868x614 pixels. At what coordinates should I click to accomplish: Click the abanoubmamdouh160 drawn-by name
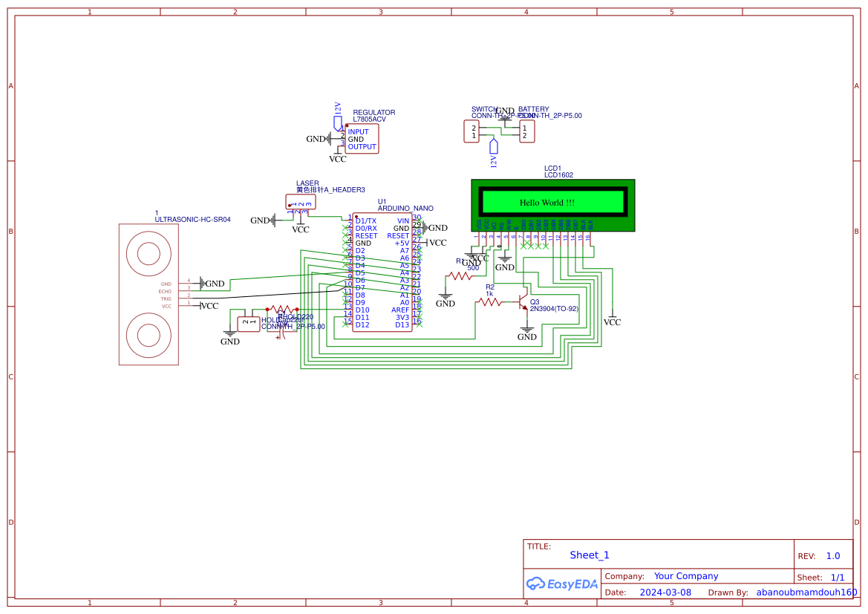[x=806, y=592]
